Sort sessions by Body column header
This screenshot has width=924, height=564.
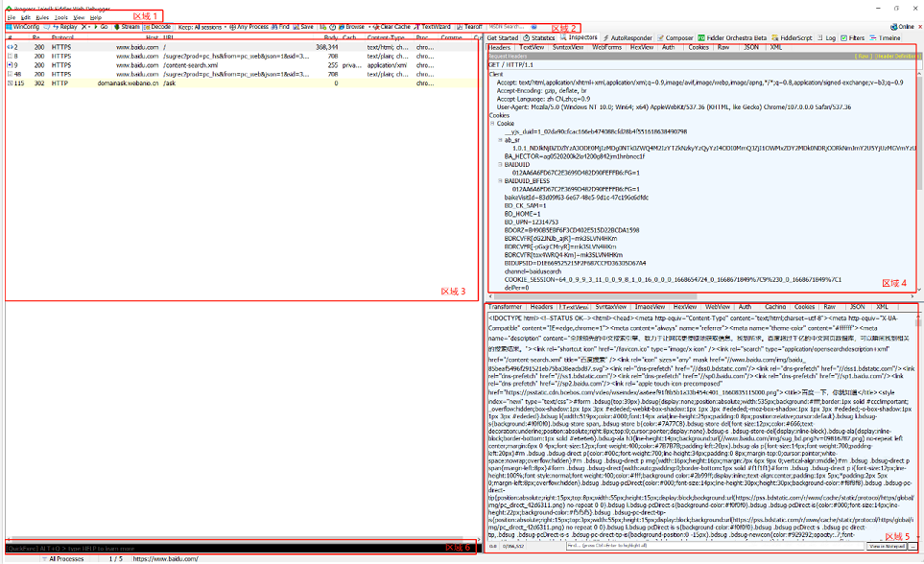pos(331,37)
